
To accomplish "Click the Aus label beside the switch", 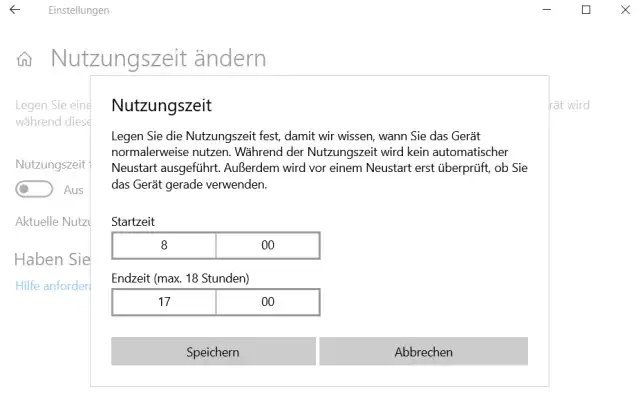I will pyautogui.click(x=74, y=189).
